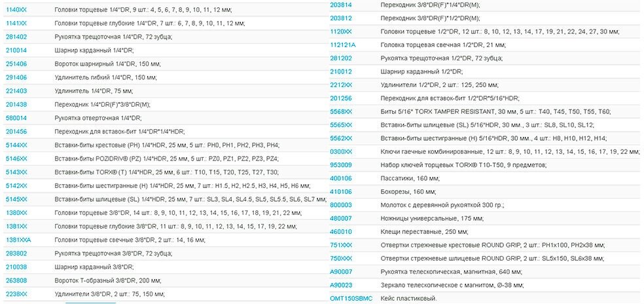Click the A90023 telescopic mirror code

pyautogui.click(x=341, y=285)
